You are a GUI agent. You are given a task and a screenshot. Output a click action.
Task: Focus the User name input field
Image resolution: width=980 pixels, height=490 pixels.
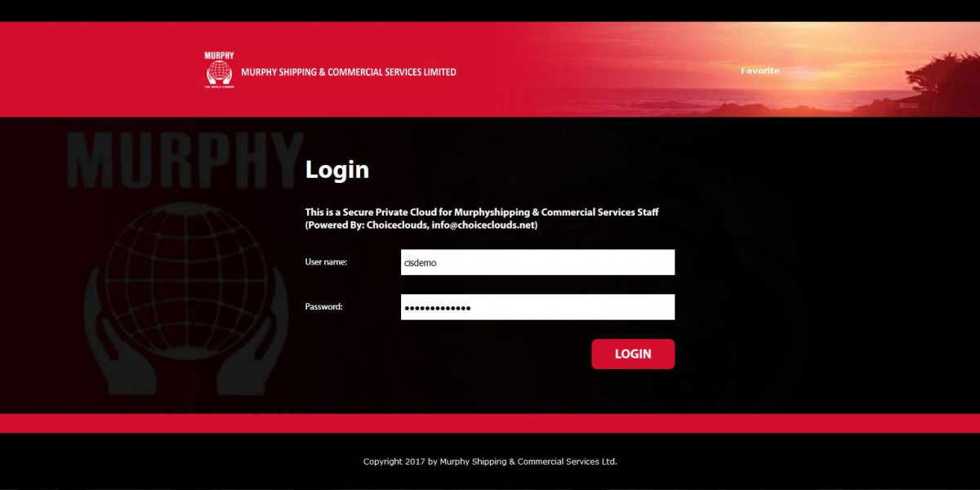537,262
